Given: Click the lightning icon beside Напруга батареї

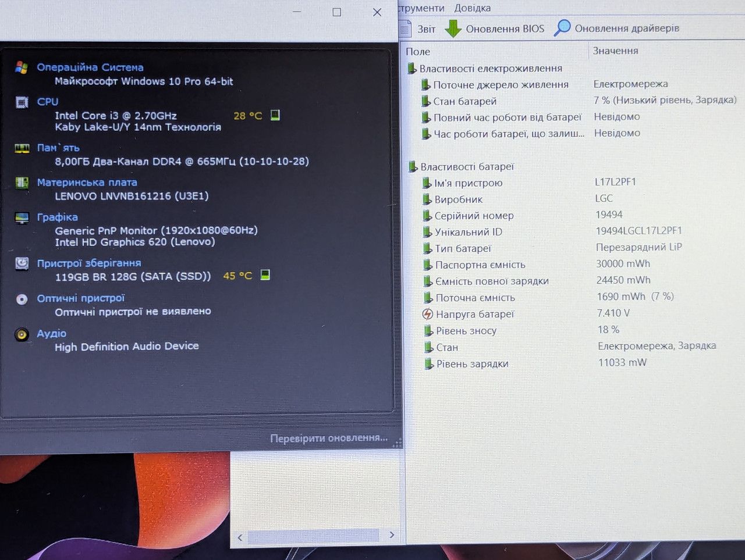Looking at the screenshot, I should point(428,314).
